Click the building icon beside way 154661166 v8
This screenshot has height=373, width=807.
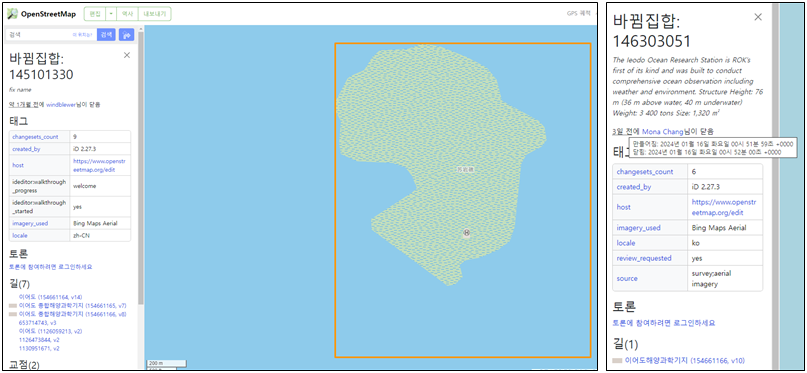13,314
